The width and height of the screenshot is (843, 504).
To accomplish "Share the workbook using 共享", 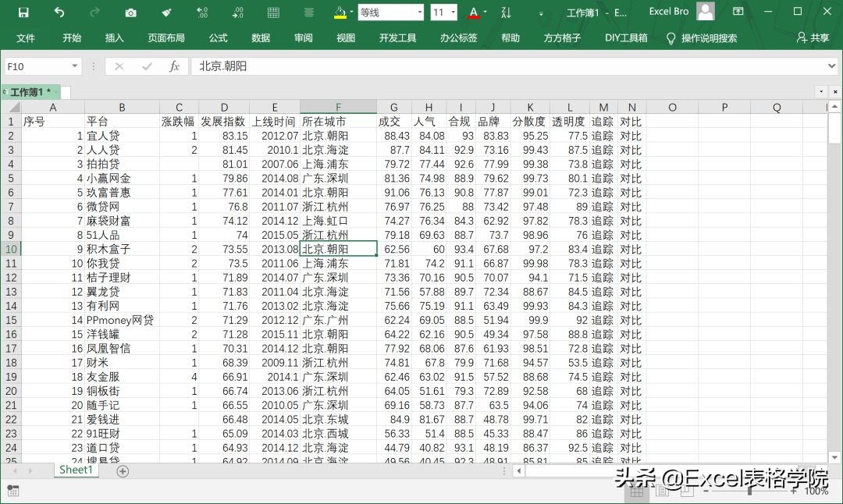I will pyautogui.click(x=813, y=37).
